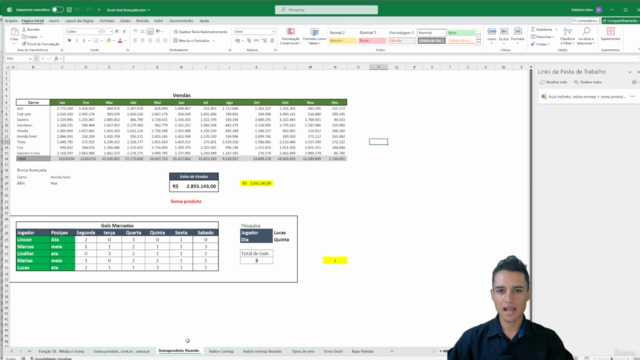Switch to the Inserir ribbon tab
Image resolution: width=640 pixels, height=360 pixels.
coord(54,20)
